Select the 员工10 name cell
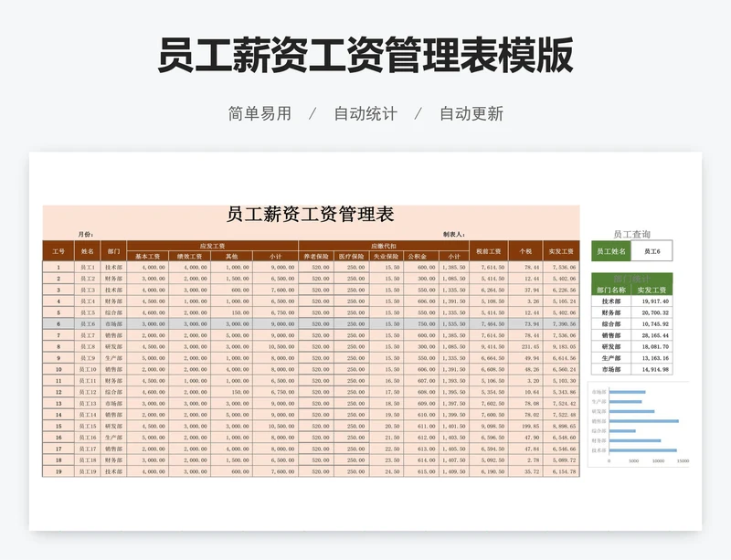Screen dimensions: 731x560 pyautogui.click(x=87, y=369)
